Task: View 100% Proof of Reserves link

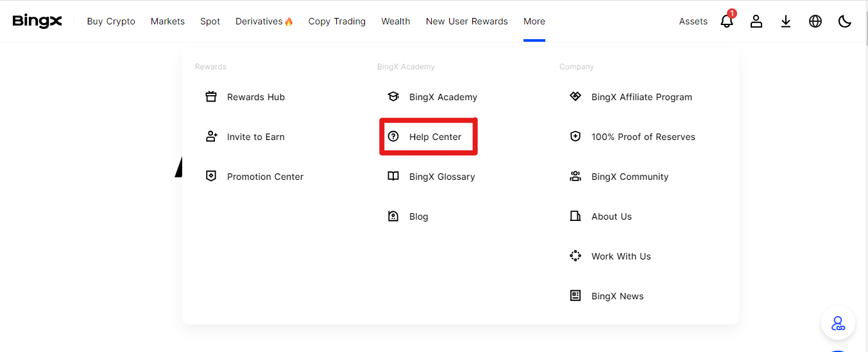Action: coord(643,137)
